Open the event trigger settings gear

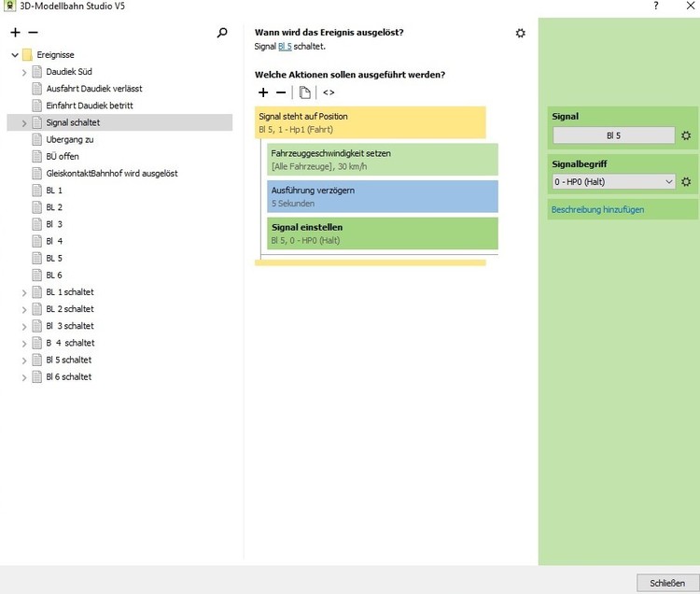520,34
